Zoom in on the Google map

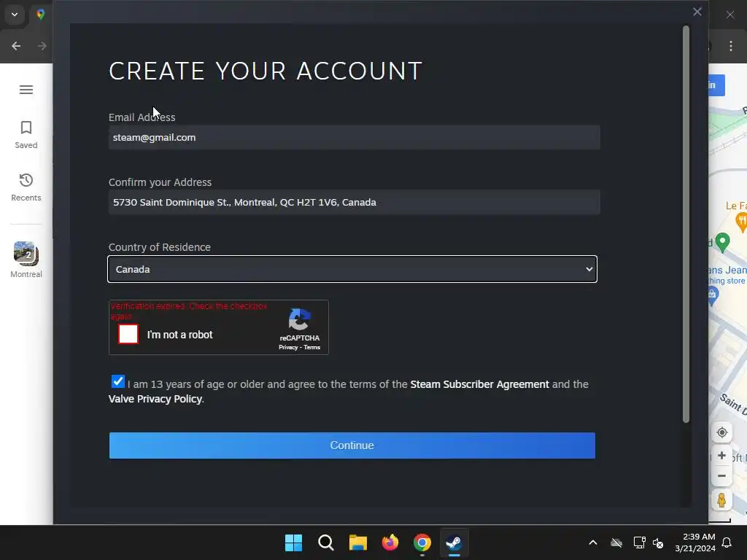click(x=721, y=456)
